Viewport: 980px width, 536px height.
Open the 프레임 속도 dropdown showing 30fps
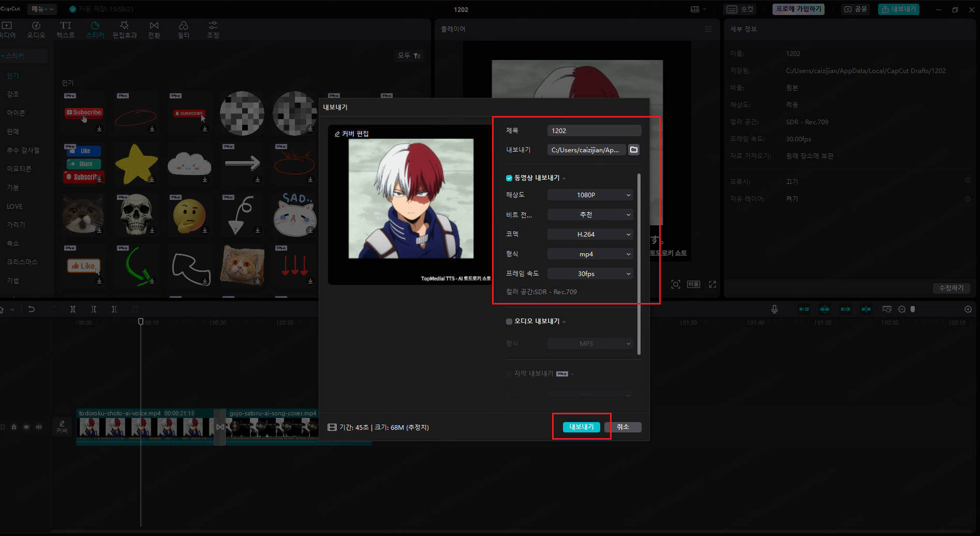(590, 273)
